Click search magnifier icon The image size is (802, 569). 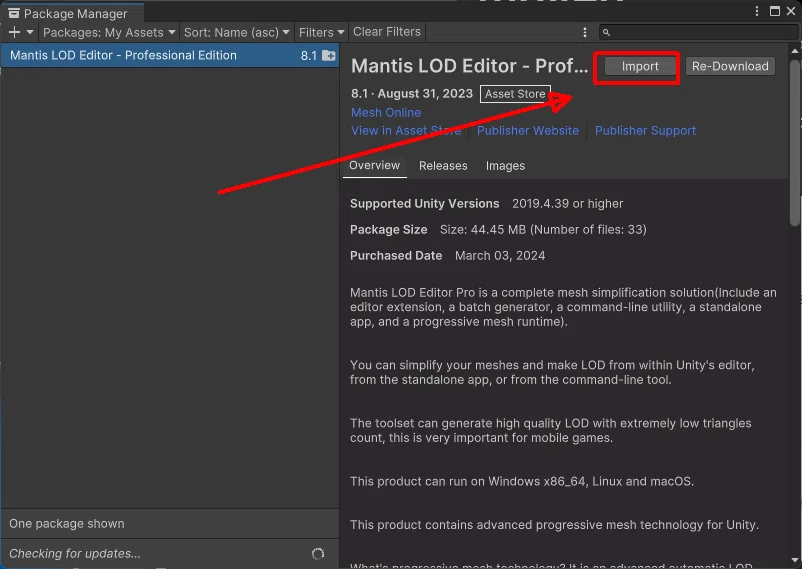(x=606, y=32)
